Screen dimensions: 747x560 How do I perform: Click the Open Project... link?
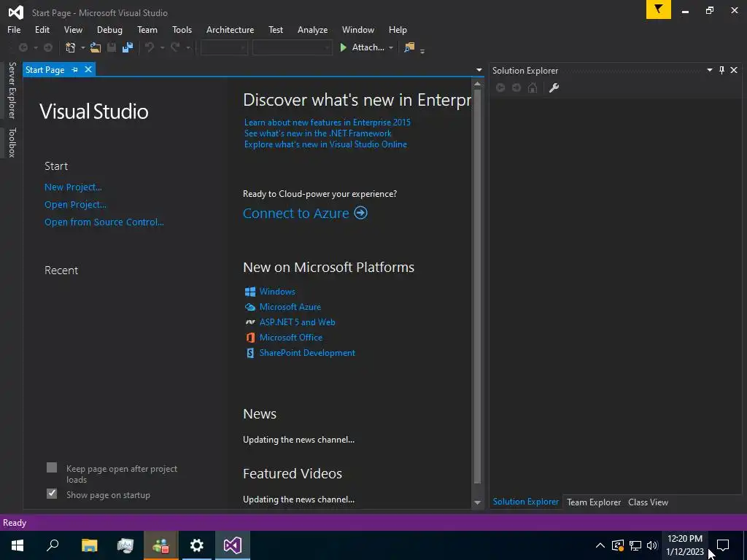[x=75, y=205]
